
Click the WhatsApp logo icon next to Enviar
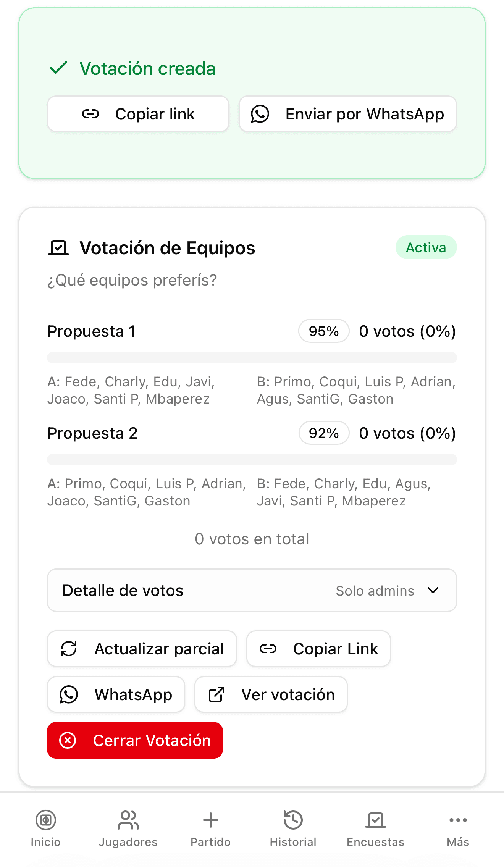click(x=260, y=114)
